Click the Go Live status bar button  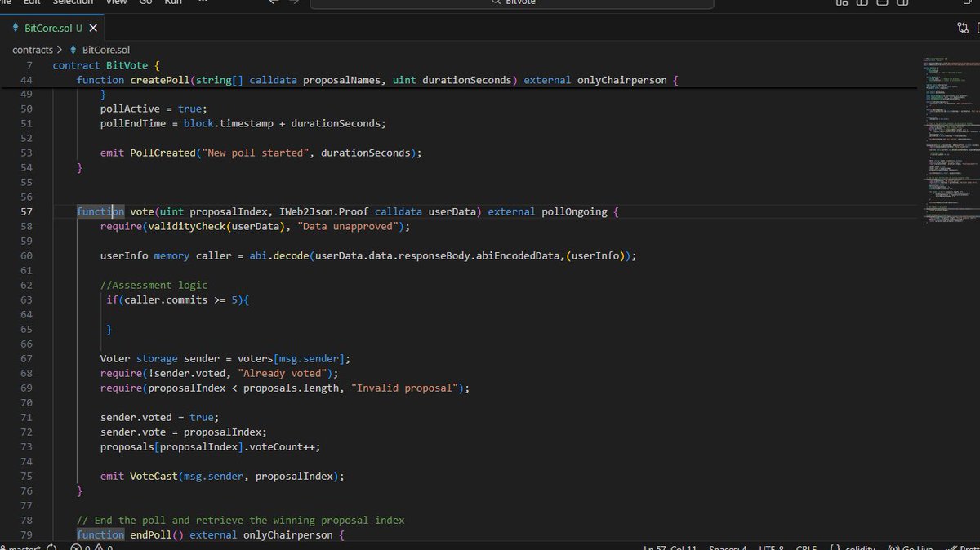point(909,547)
